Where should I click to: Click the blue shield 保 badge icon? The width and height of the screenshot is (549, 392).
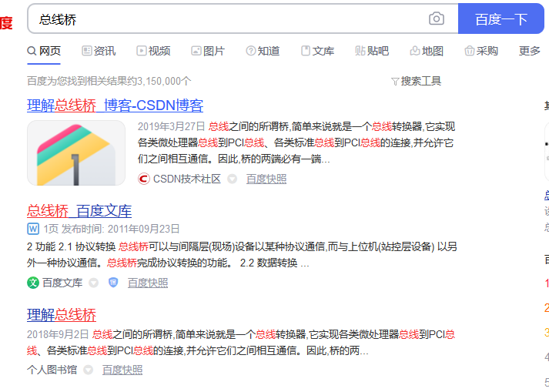(113, 283)
